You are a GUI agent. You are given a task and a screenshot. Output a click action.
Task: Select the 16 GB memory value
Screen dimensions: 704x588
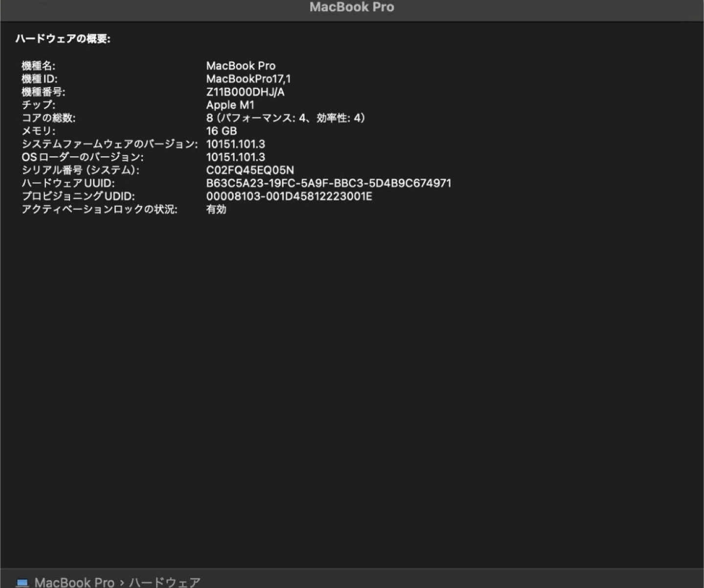[x=221, y=131]
